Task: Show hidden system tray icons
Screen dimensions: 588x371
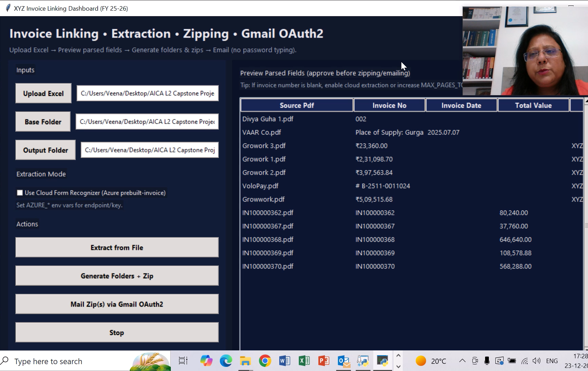Action: click(x=462, y=361)
